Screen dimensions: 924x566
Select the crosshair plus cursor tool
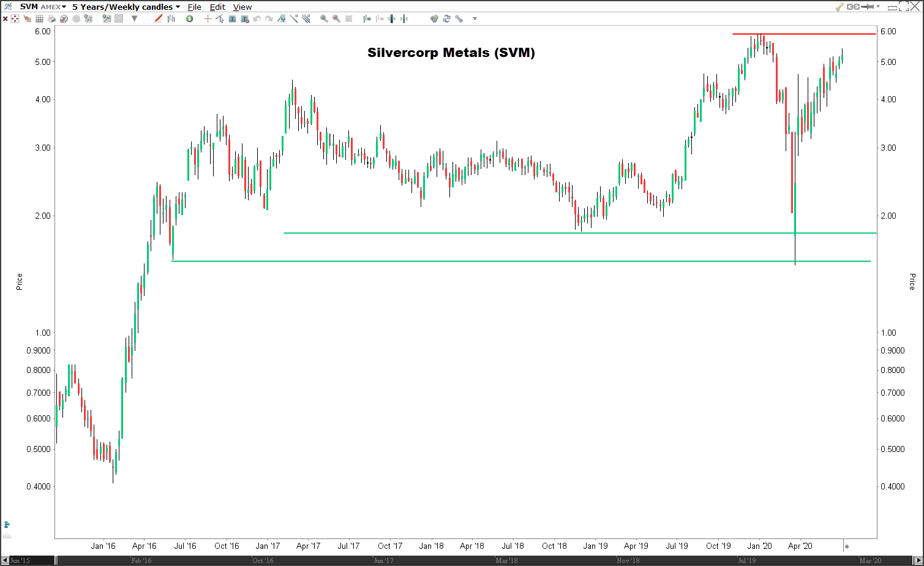tap(208, 19)
